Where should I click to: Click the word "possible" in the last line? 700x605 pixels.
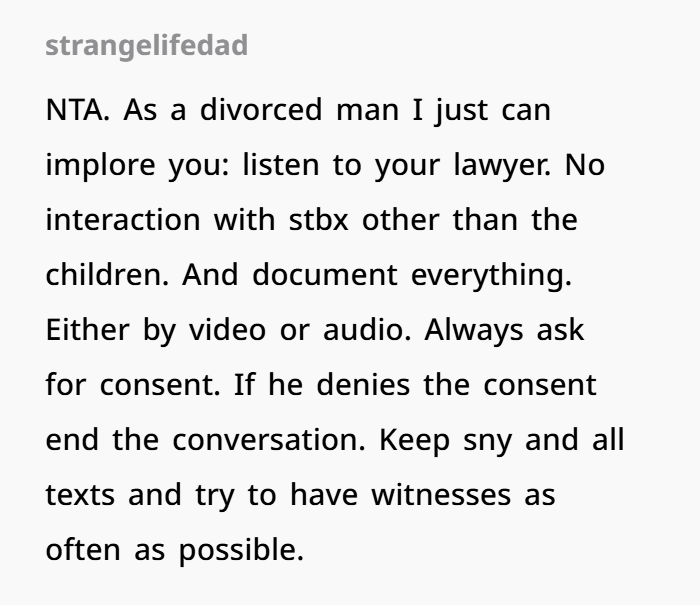tap(242, 551)
